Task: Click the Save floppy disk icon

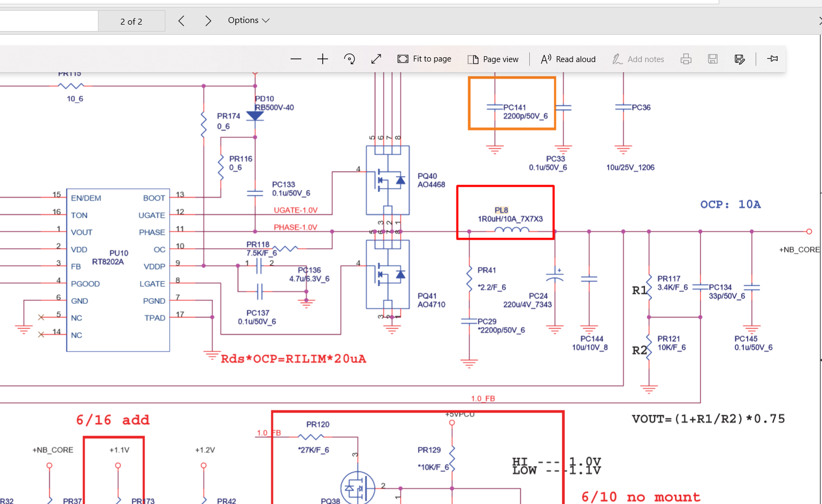Action: click(x=712, y=59)
